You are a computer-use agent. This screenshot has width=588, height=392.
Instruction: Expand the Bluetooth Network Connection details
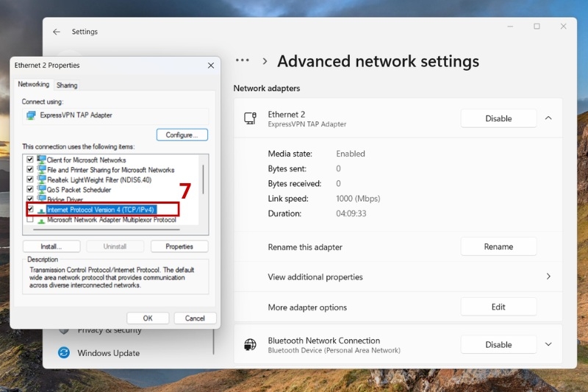tap(548, 344)
